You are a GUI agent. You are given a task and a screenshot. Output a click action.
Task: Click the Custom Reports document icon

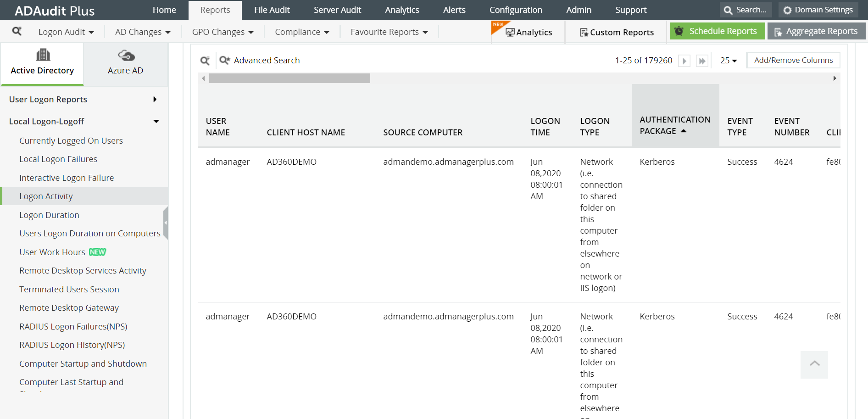point(584,32)
